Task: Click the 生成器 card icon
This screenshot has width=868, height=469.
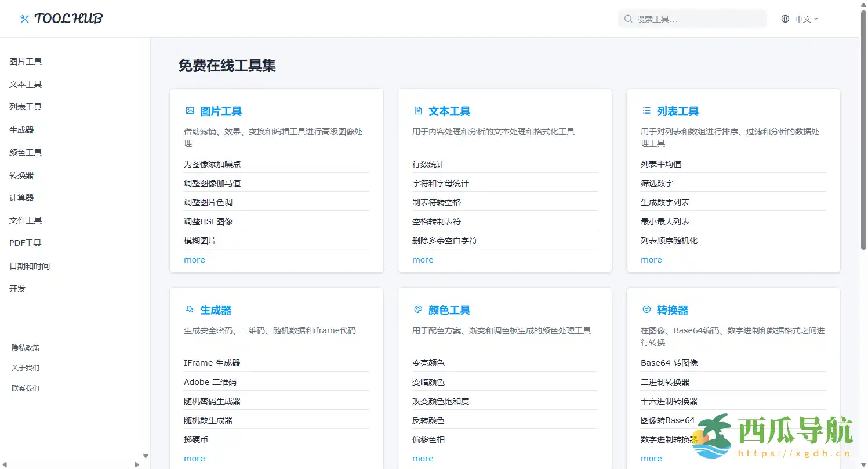Action: click(x=190, y=310)
